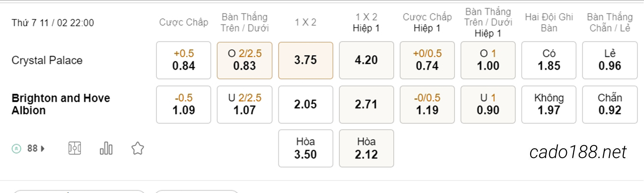Bet both teams score Có 1.85
The height and width of the screenshot is (193, 644).
tap(549, 60)
